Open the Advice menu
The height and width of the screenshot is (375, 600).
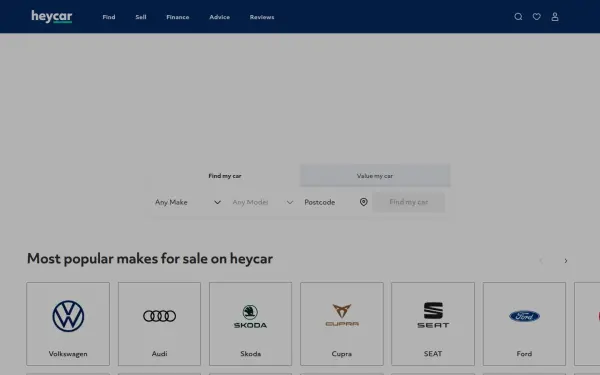click(x=220, y=17)
